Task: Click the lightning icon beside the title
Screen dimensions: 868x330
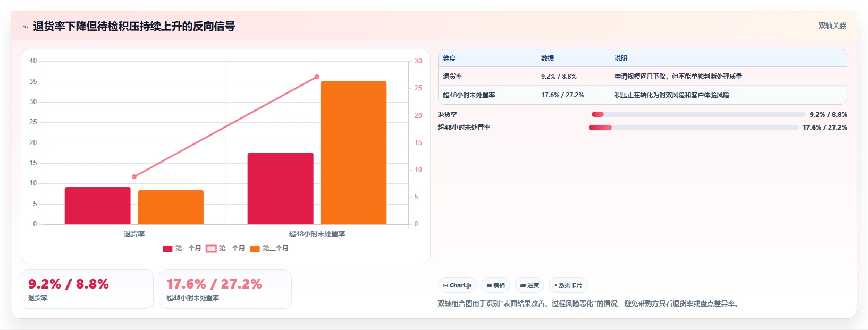Action: tap(25, 27)
